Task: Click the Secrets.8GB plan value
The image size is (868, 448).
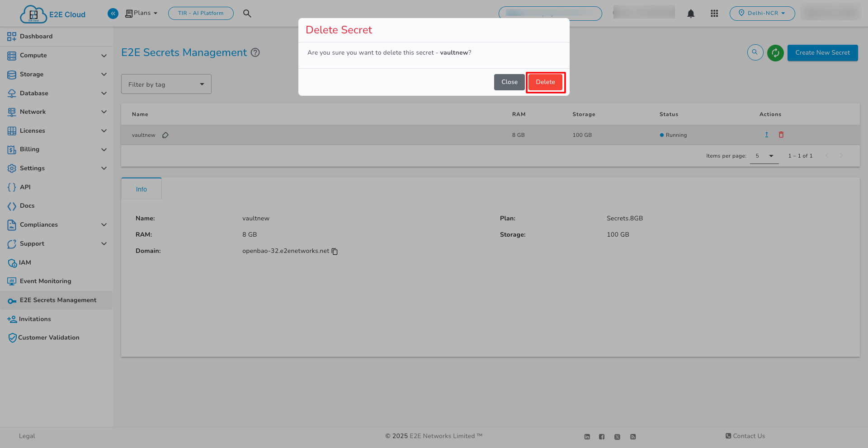Action: click(625, 219)
